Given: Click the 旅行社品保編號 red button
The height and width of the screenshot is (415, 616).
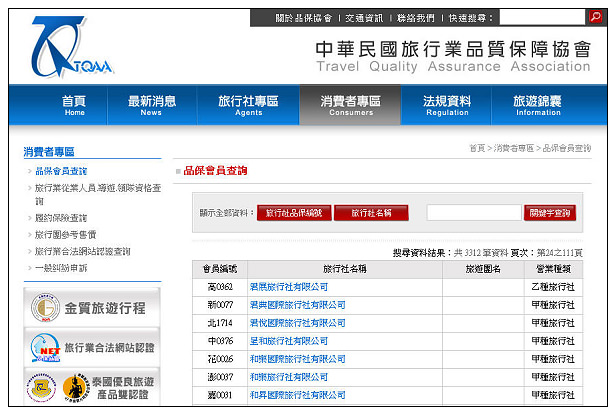Looking at the screenshot, I should click(x=294, y=213).
